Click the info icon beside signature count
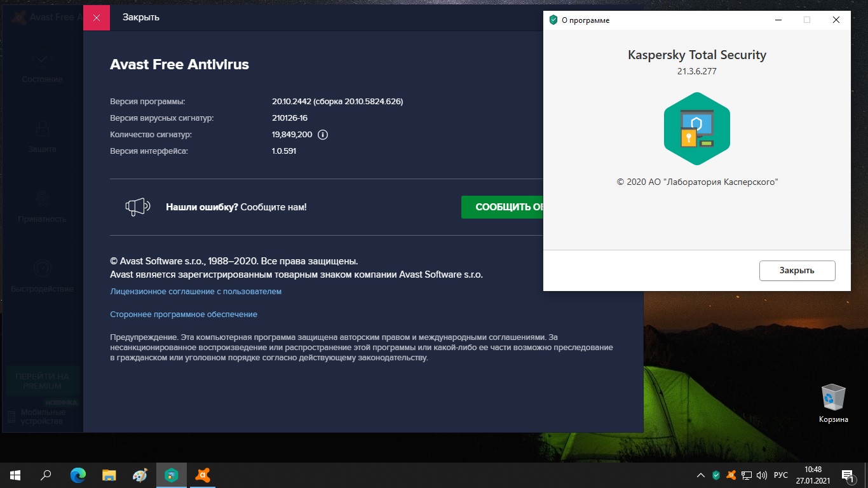 323,135
